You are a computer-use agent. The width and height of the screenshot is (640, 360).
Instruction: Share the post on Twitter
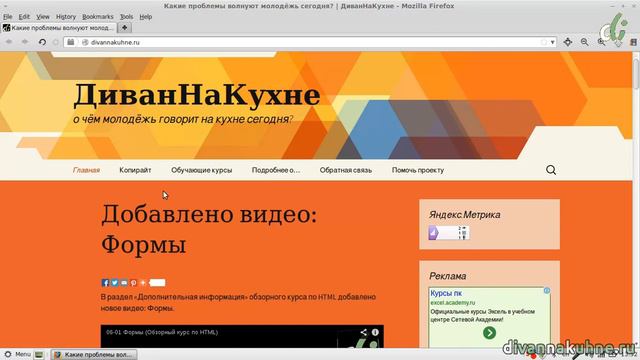[x=115, y=282]
